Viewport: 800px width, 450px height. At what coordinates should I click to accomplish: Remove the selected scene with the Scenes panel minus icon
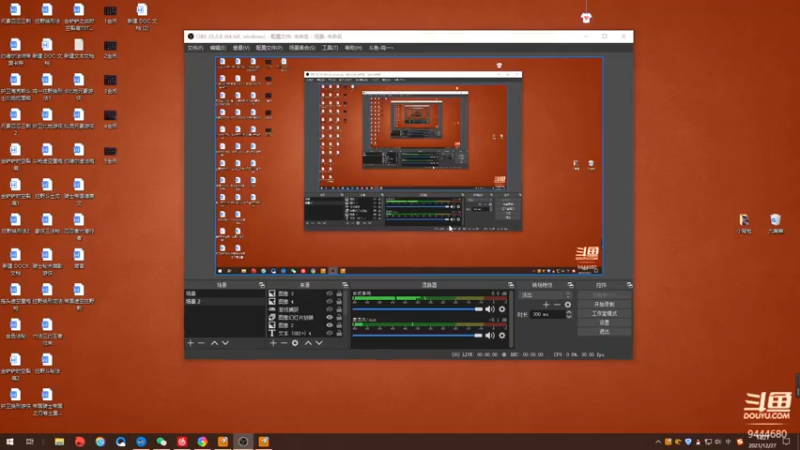point(201,343)
